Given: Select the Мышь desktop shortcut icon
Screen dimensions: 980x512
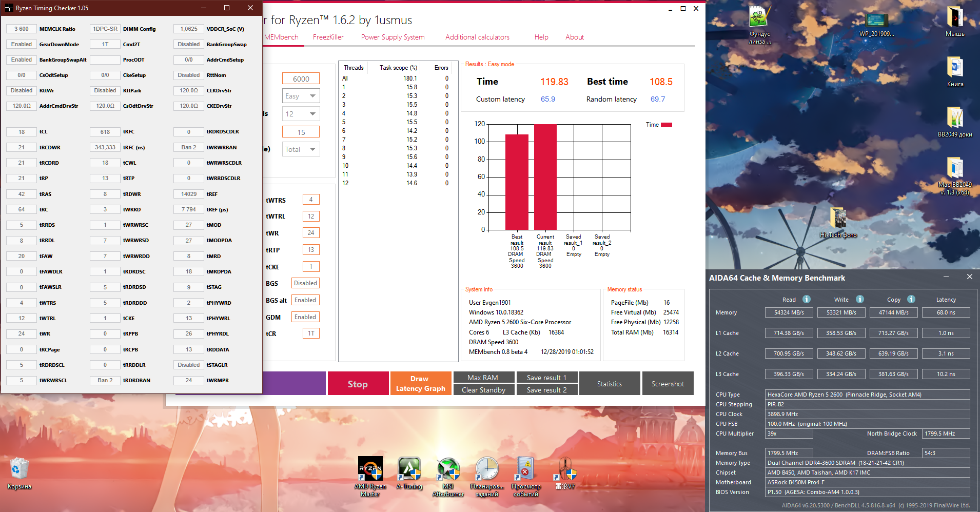Looking at the screenshot, I should coord(955,17).
